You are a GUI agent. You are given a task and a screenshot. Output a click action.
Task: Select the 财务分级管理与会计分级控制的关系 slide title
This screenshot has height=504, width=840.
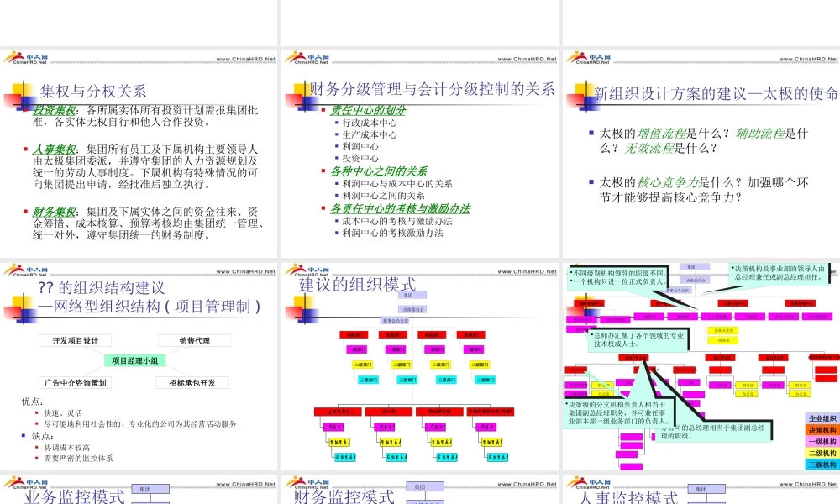click(x=432, y=89)
